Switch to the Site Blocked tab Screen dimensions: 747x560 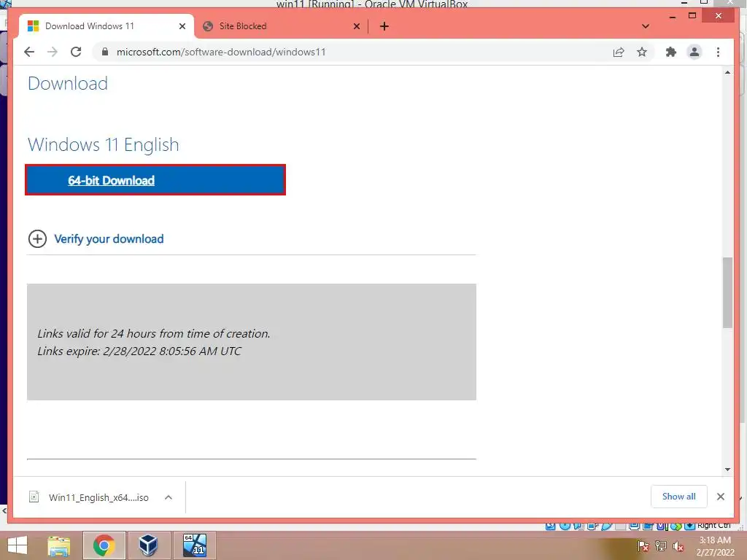(x=281, y=26)
